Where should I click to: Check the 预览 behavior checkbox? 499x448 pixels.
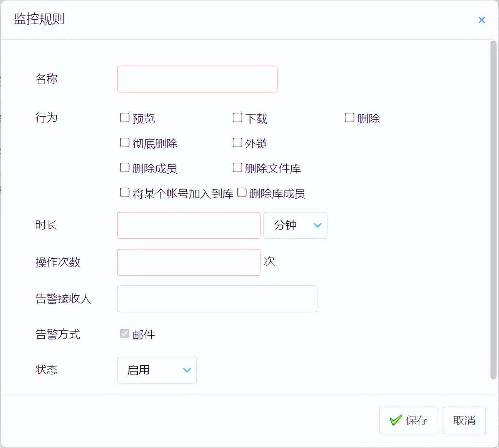click(x=125, y=118)
